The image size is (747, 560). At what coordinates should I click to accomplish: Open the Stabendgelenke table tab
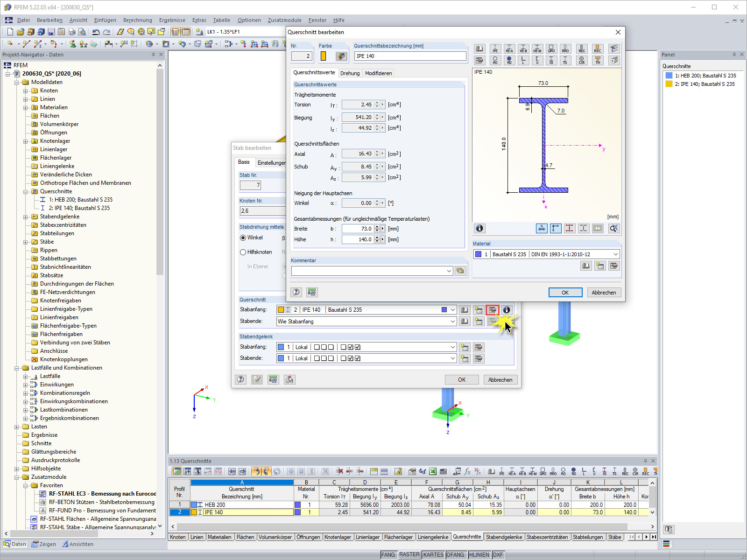[504, 537]
